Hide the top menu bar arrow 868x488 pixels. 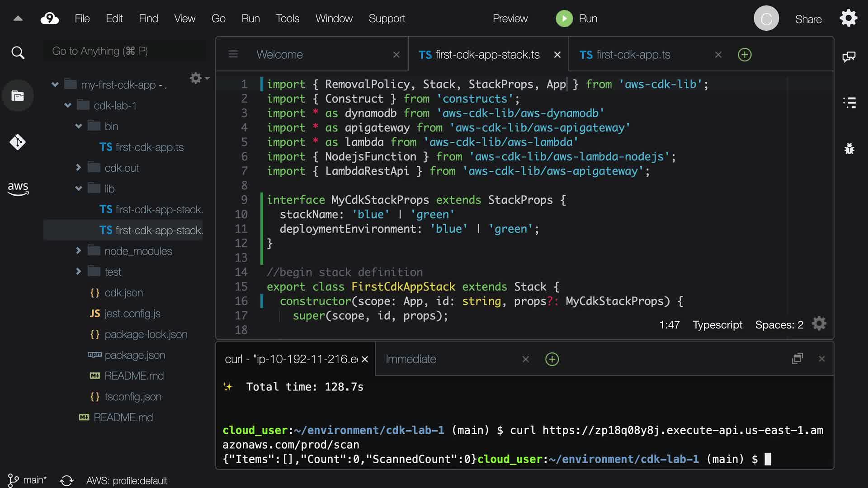click(x=18, y=19)
